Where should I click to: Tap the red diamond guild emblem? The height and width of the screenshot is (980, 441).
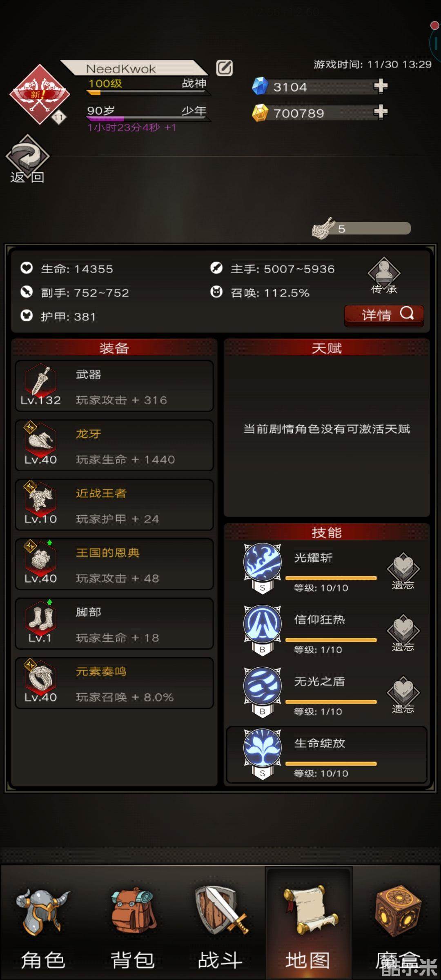(40, 94)
